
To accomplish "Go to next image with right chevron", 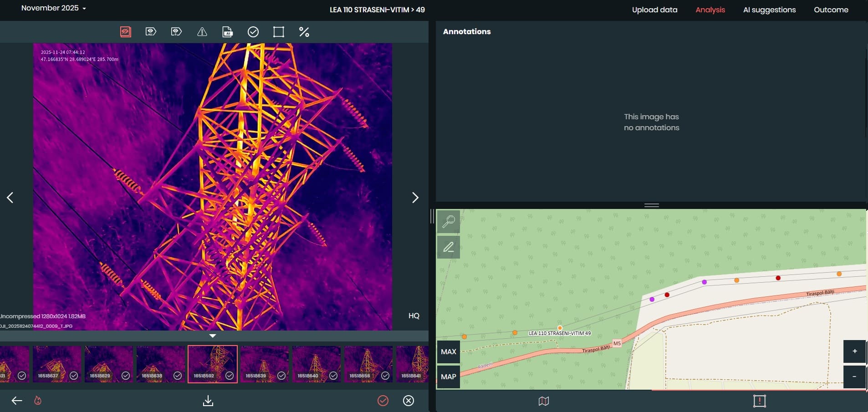I will tap(415, 198).
